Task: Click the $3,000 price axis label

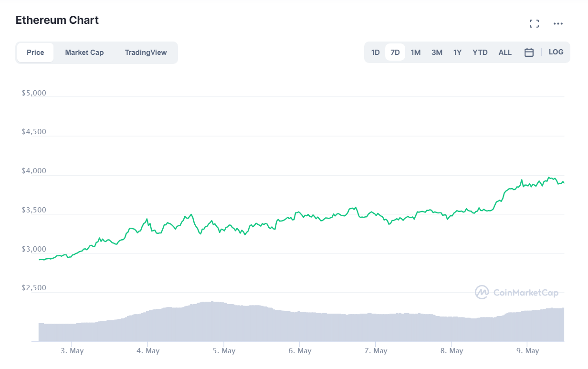Action: coord(34,249)
